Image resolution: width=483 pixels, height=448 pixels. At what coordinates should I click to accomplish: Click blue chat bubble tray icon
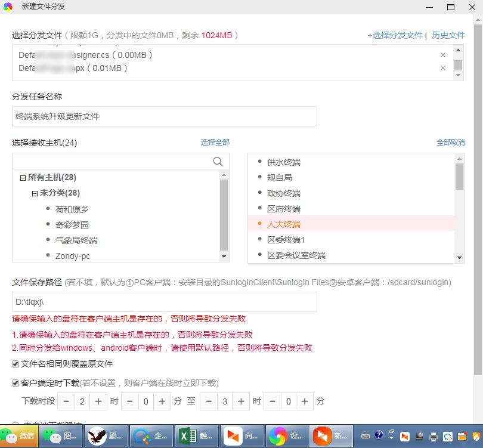click(448, 436)
